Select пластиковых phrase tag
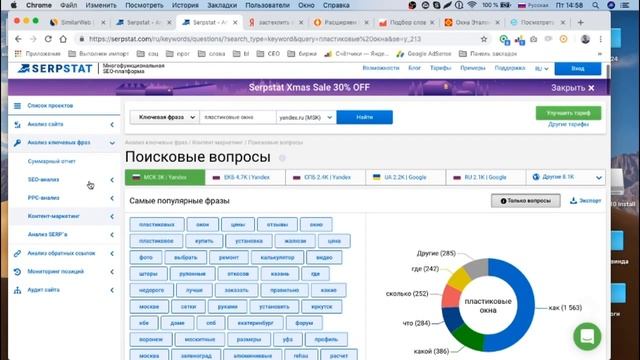 (x=157, y=224)
